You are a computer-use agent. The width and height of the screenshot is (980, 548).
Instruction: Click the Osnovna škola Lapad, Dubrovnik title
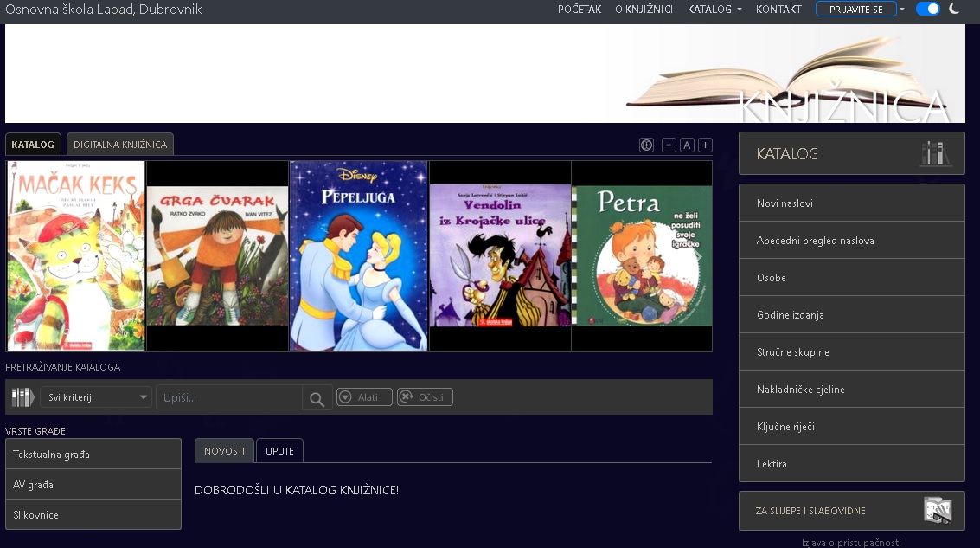pos(104,10)
